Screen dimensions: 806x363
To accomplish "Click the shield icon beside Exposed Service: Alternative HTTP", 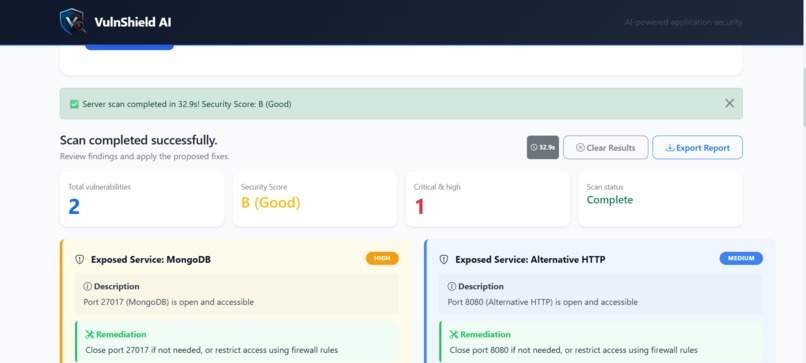I will (444, 260).
